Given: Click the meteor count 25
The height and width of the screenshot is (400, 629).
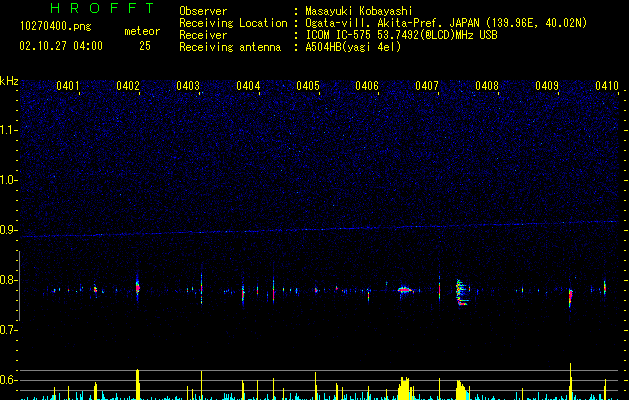Looking at the screenshot, I should coord(145,46).
